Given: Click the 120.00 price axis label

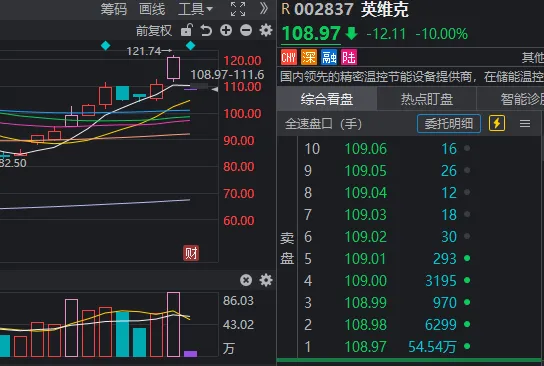Looking at the screenshot, I should click(x=242, y=61).
